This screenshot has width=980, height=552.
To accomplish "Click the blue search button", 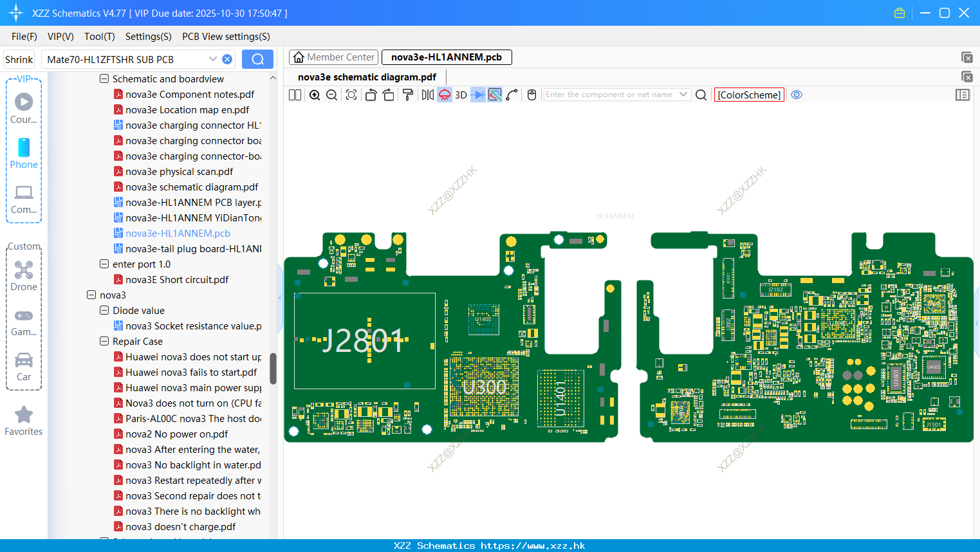I will click(x=257, y=59).
